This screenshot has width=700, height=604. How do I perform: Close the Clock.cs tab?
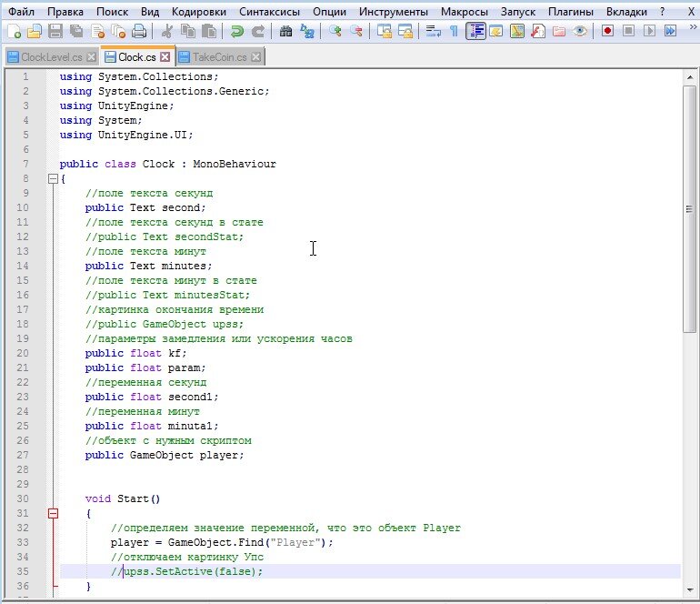pyautogui.click(x=165, y=56)
